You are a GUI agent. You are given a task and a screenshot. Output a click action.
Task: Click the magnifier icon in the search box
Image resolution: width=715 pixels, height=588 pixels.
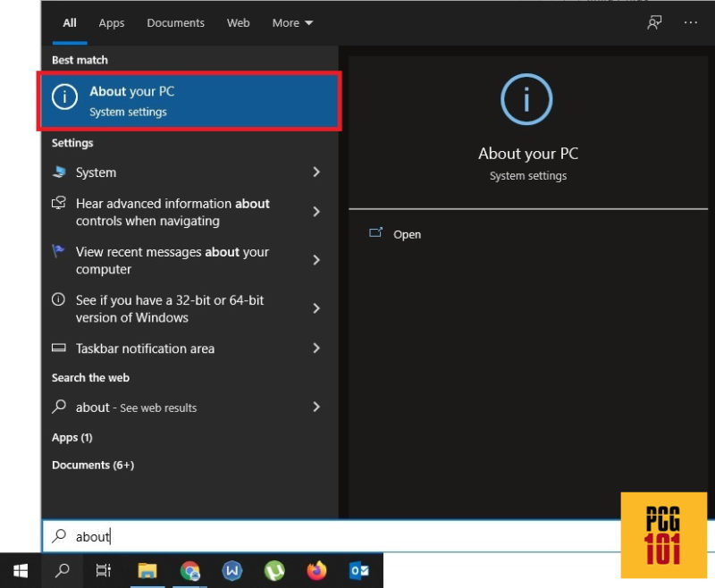[60, 536]
